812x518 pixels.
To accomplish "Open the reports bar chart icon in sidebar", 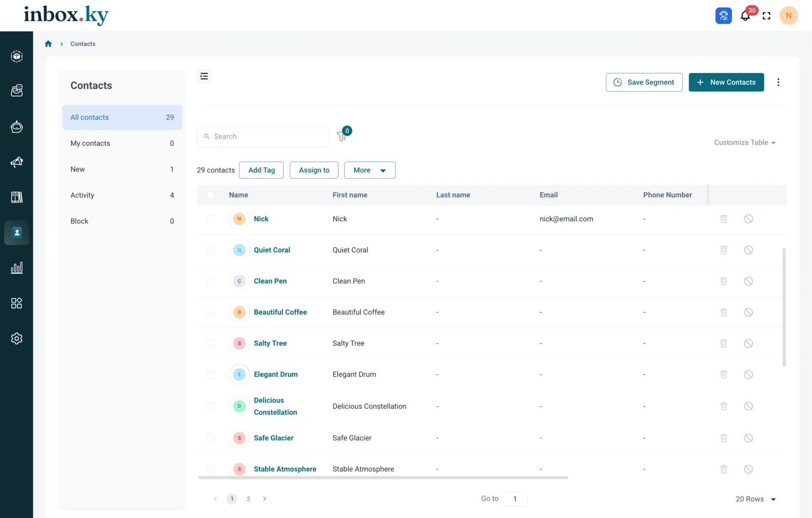I will tap(17, 268).
